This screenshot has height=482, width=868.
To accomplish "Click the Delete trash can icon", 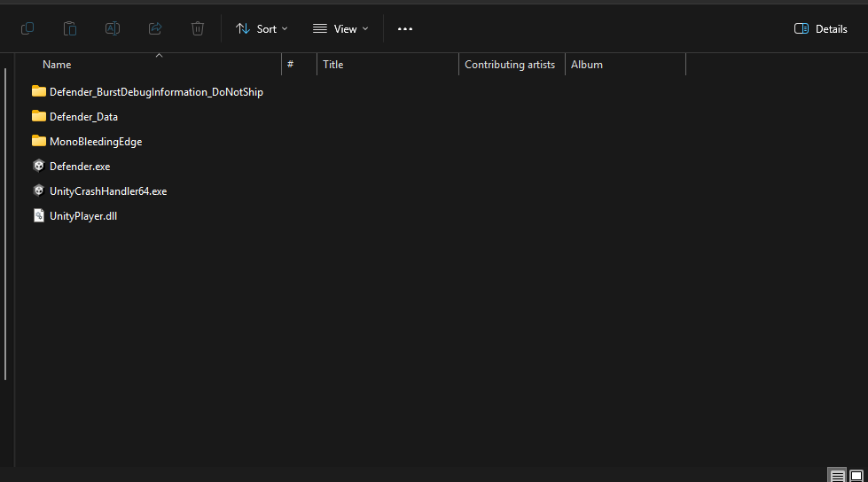I will [x=198, y=28].
